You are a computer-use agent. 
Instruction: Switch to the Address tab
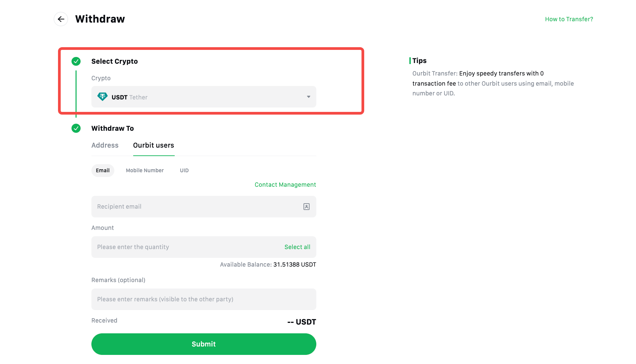coord(105,145)
